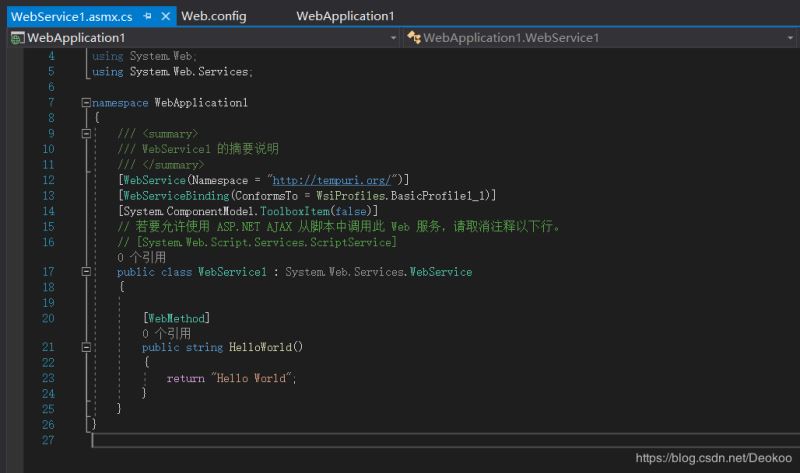Image resolution: width=800 pixels, height=473 pixels.
Task: Click line number 21 in the gutter
Action: [48, 347]
